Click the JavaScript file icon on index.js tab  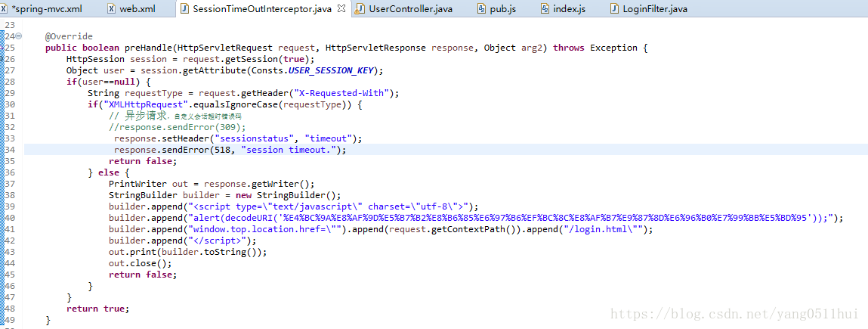[x=545, y=9]
